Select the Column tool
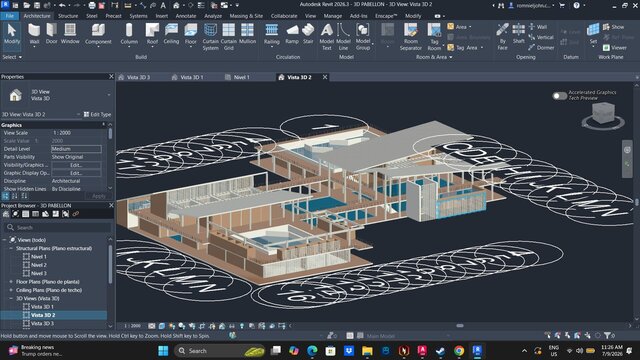Screen dimensions: 640x360 (x=129, y=34)
